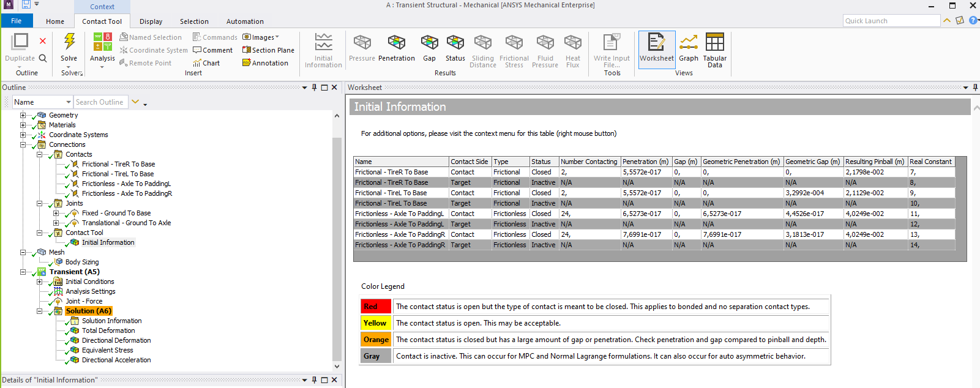Insert a Gap result
Viewport: 980px width, 388px height.
point(429,48)
